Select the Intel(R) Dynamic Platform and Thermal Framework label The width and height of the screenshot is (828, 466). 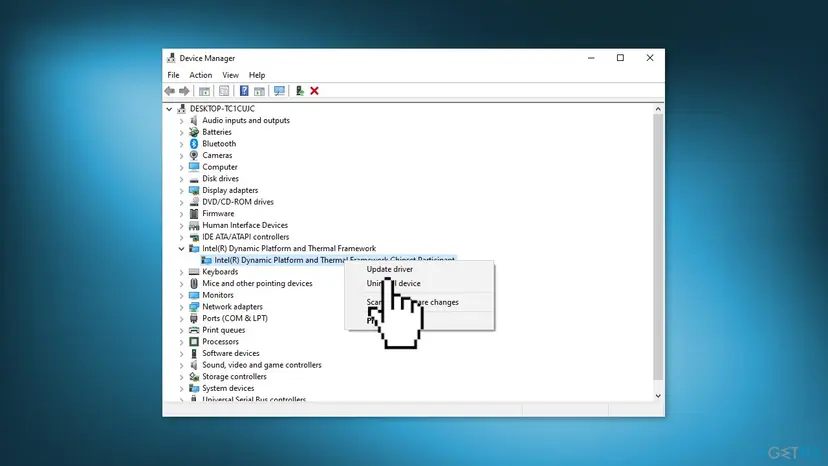click(289, 248)
